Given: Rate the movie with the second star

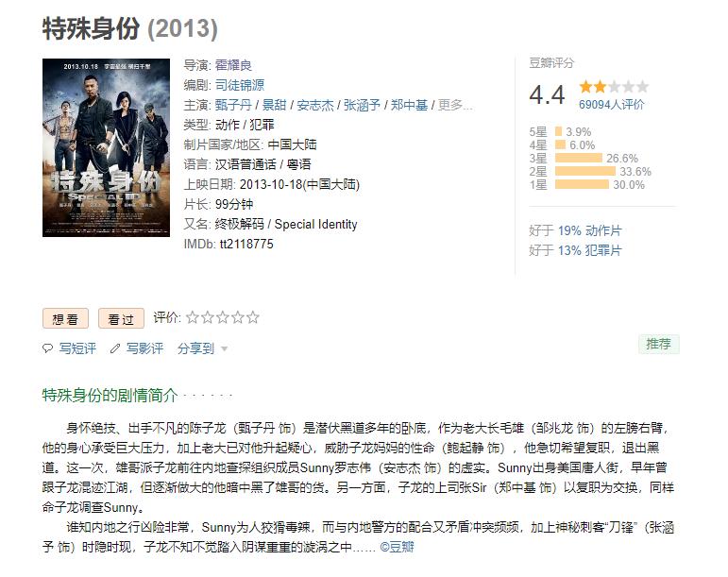Looking at the screenshot, I should (208, 317).
